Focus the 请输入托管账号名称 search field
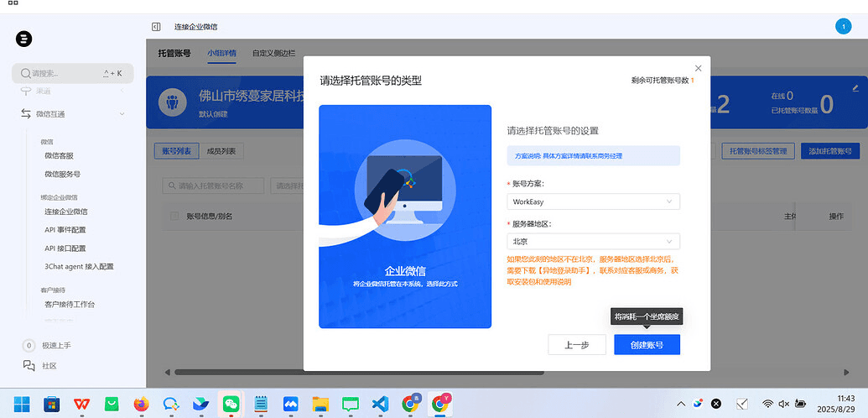Screen dimensions: 868x418 pyautogui.click(x=213, y=185)
